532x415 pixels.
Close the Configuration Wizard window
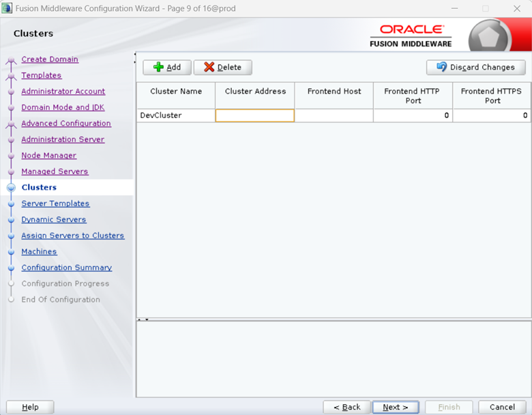tap(517, 8)
